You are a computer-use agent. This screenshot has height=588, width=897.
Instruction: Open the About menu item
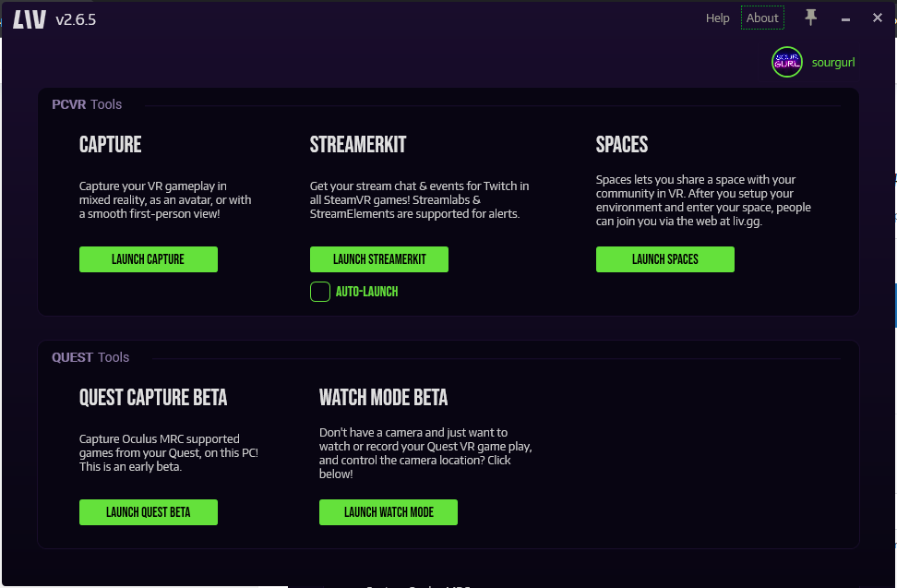click(x=762, y=18)
